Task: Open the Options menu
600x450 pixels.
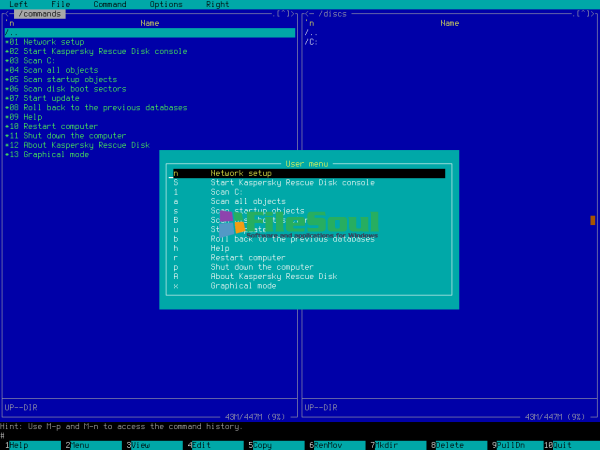Action: coord(166,5)
